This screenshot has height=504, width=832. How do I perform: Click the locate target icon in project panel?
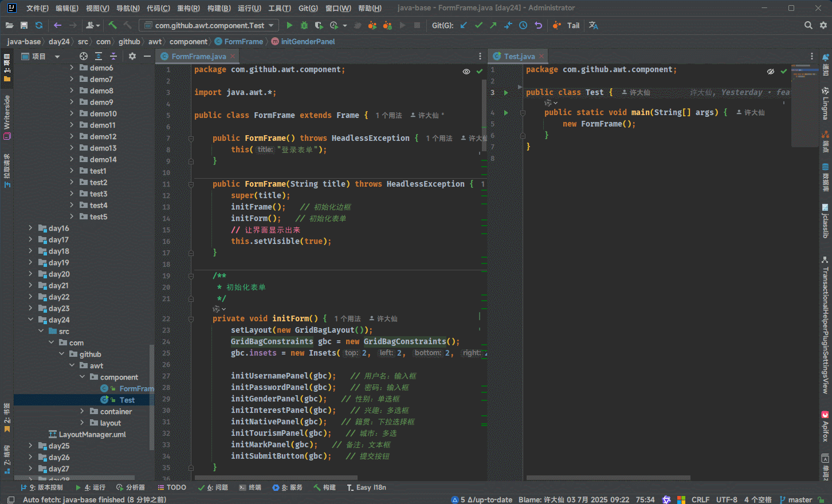pyautogui.click(x=84, y=56)
